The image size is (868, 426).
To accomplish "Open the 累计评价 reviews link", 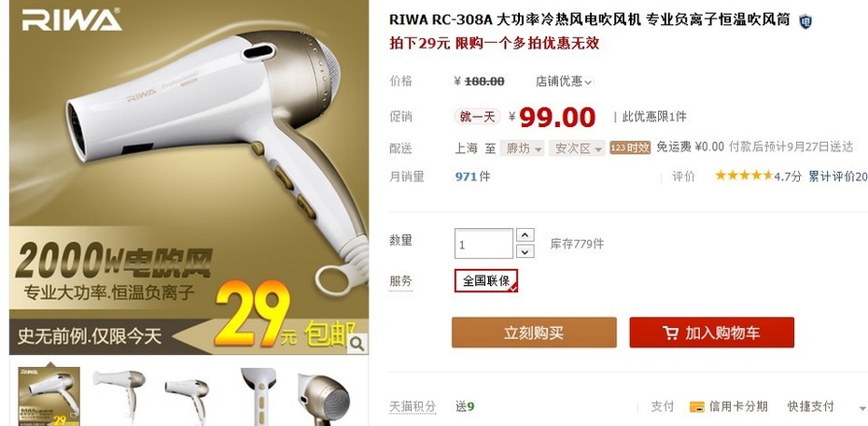I will point(837,177).
